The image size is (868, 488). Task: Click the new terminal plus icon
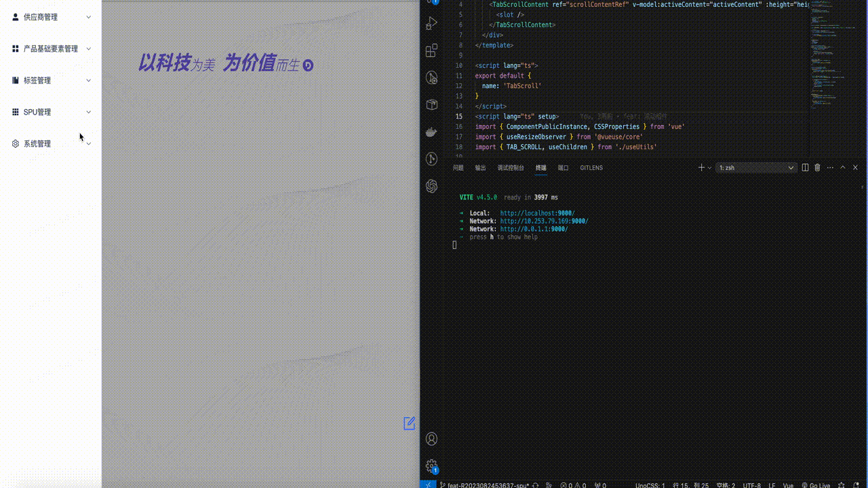coord(701,167)
